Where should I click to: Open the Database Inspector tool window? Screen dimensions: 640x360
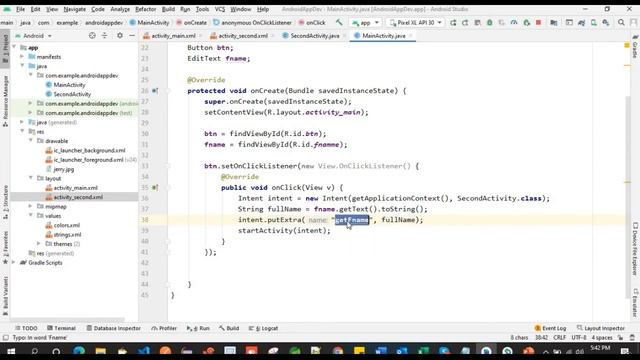(113, 328)
